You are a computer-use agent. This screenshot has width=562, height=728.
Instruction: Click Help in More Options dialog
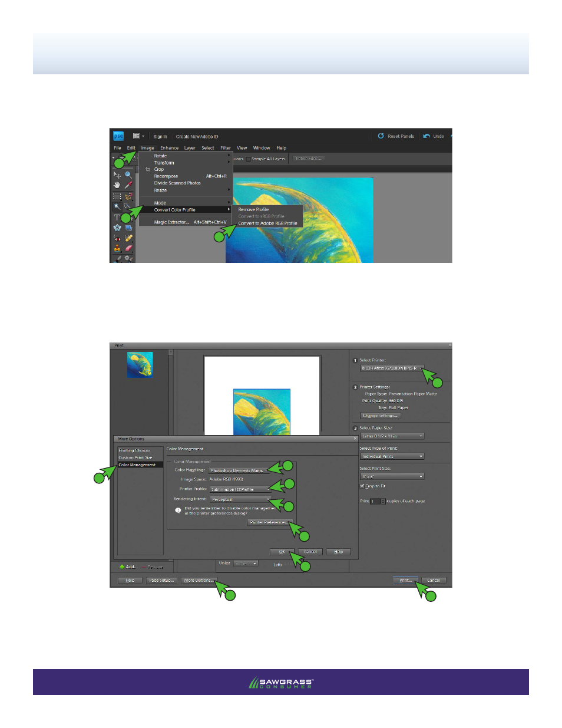click(339, 552)
